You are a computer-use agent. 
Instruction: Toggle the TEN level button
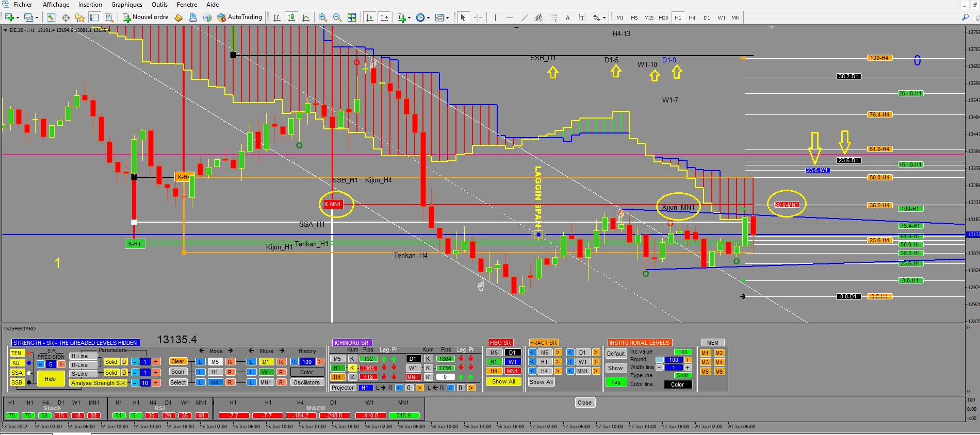(17, 353)
